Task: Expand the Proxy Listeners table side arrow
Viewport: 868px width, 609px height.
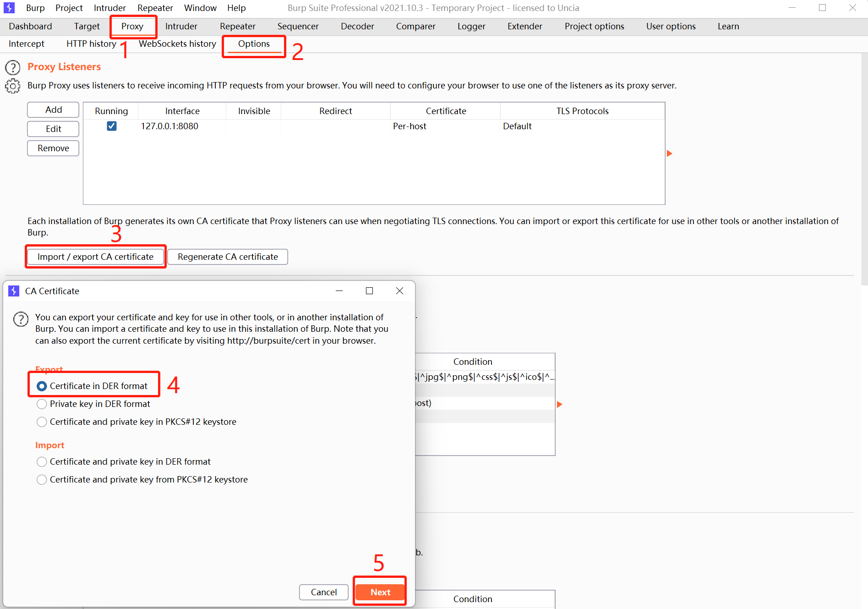Action: pos(670,154)
